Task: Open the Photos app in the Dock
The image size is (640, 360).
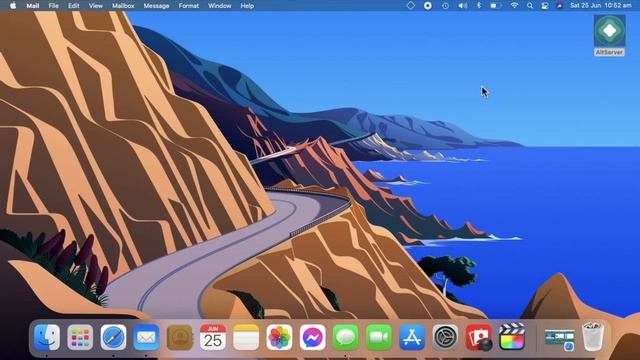Action: 279,337
